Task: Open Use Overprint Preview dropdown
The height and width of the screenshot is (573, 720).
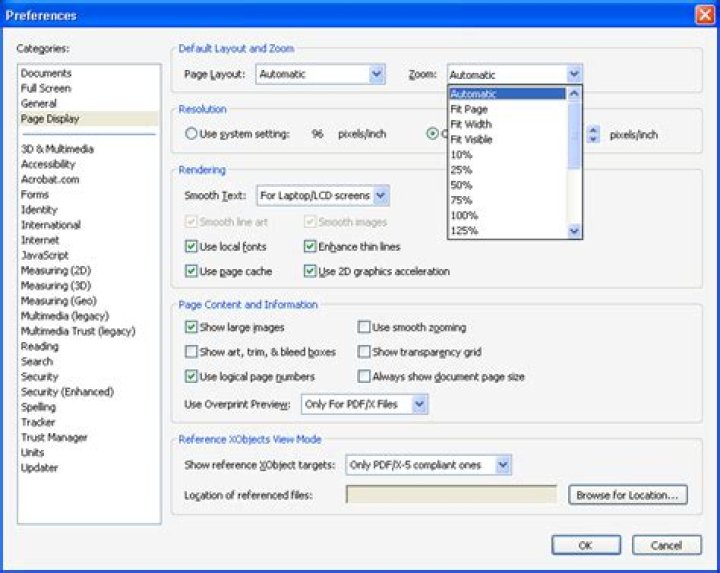Action: pos(365,404)
